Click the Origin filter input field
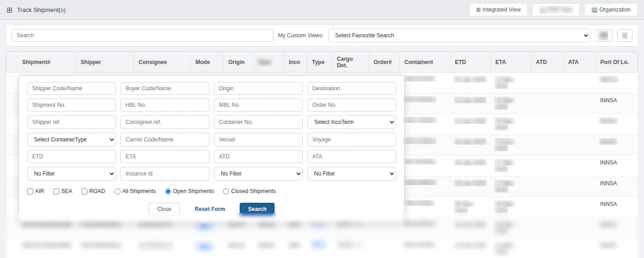 [258, 88]
